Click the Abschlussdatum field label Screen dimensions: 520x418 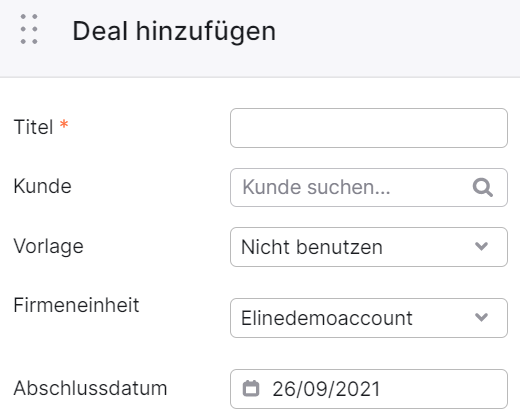click(x=90, y=388)
